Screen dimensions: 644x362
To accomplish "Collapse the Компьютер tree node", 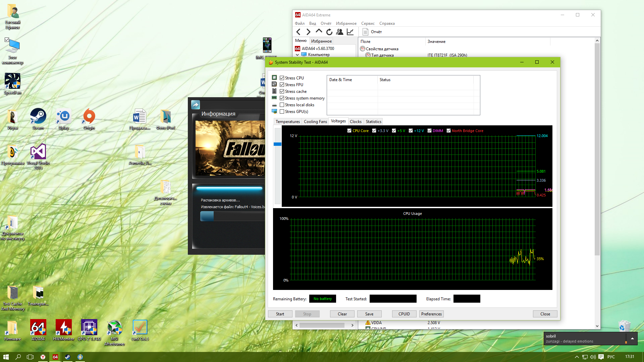I will click(297, 55).
